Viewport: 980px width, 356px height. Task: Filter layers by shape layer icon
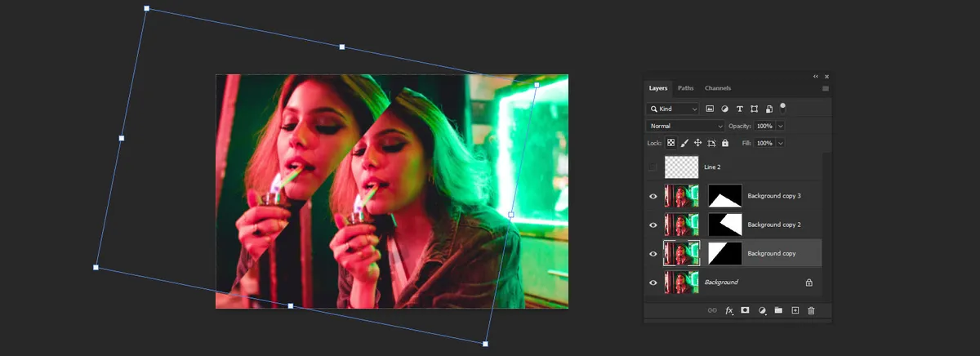(x=754, y=108)
